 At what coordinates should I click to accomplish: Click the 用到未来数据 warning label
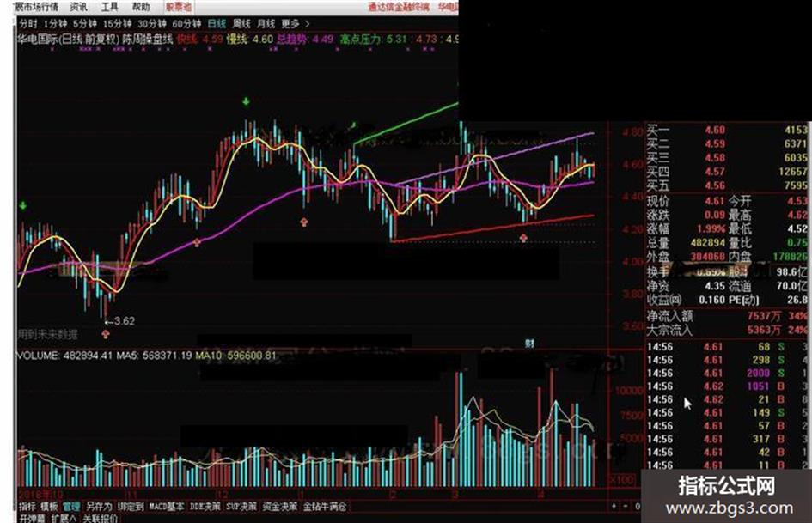click(x=47, y=335)
